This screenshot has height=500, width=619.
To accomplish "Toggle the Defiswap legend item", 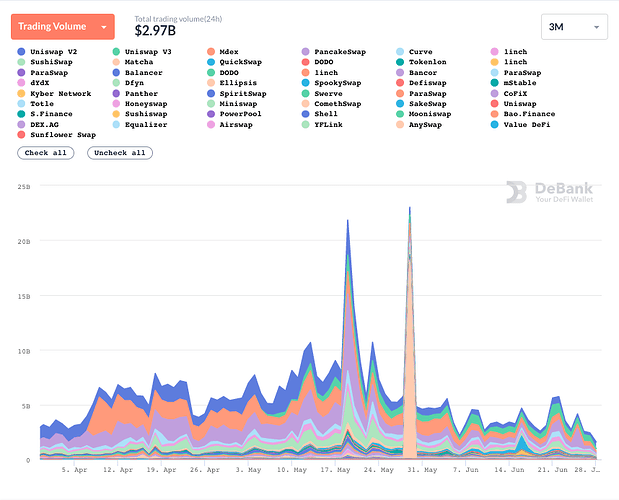I will (x=422, y=83).
